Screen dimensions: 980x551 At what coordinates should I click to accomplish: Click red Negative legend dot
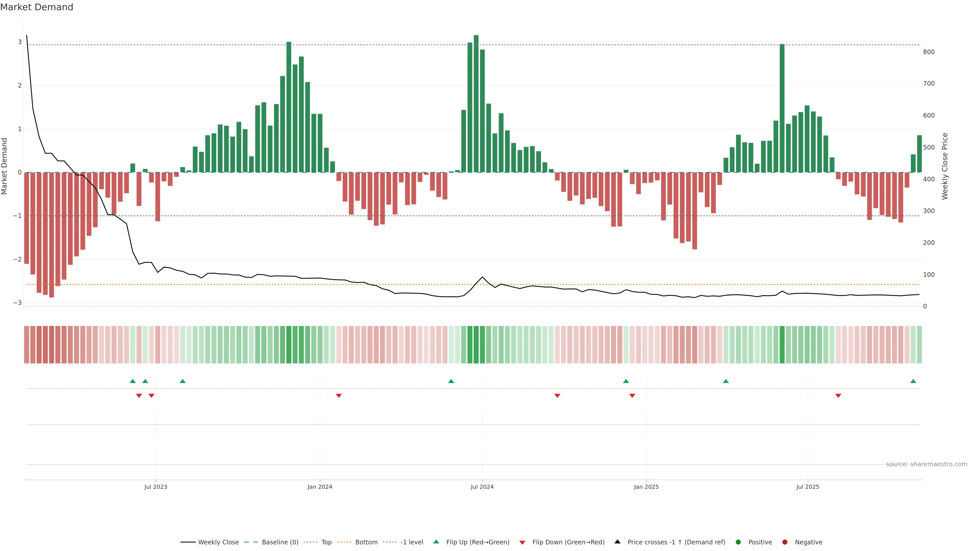pyautogui.click(x=785, y=542)
